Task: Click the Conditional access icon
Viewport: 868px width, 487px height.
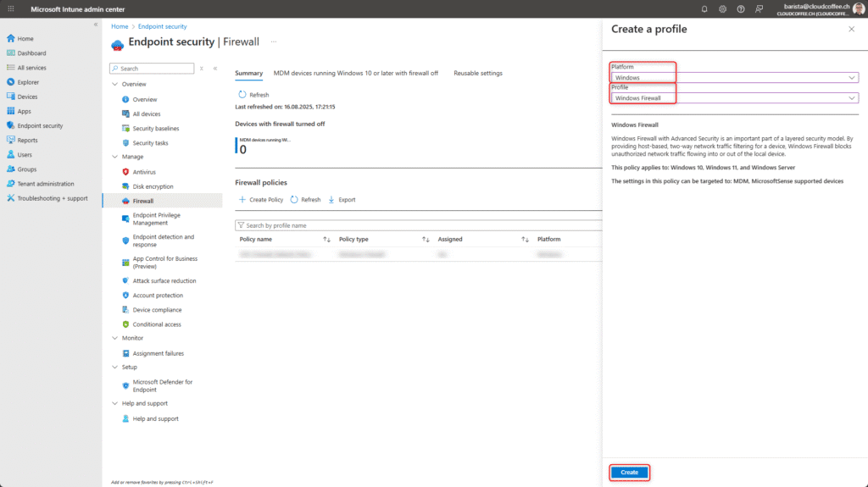Action: (x=125, y=324)
